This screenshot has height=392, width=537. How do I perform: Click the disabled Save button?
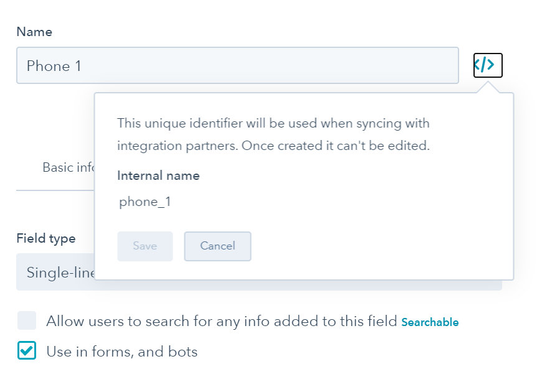click(145, 246)
